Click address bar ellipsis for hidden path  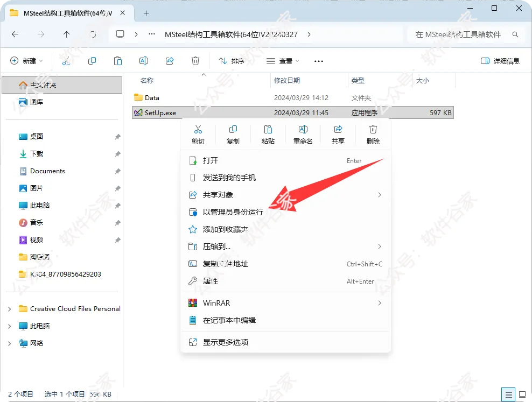coord(152,34)
